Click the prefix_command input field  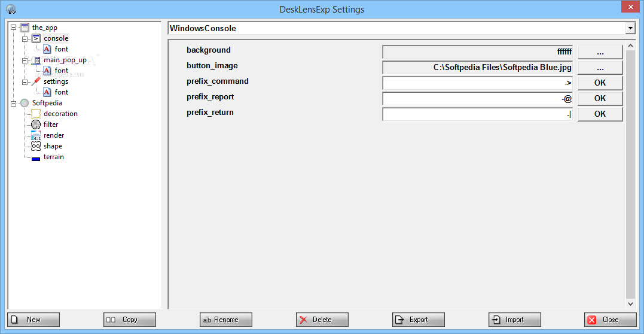pos(478,83)
